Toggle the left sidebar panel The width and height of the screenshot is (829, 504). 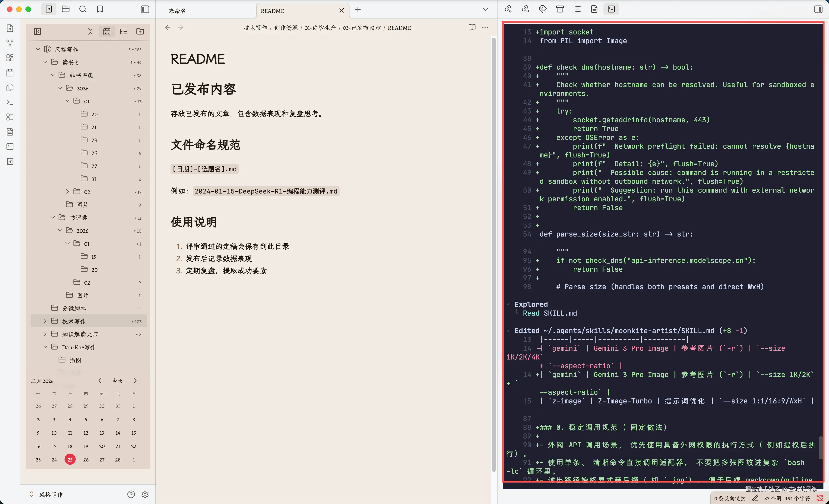pyautogui.click(x=145, y=9)
